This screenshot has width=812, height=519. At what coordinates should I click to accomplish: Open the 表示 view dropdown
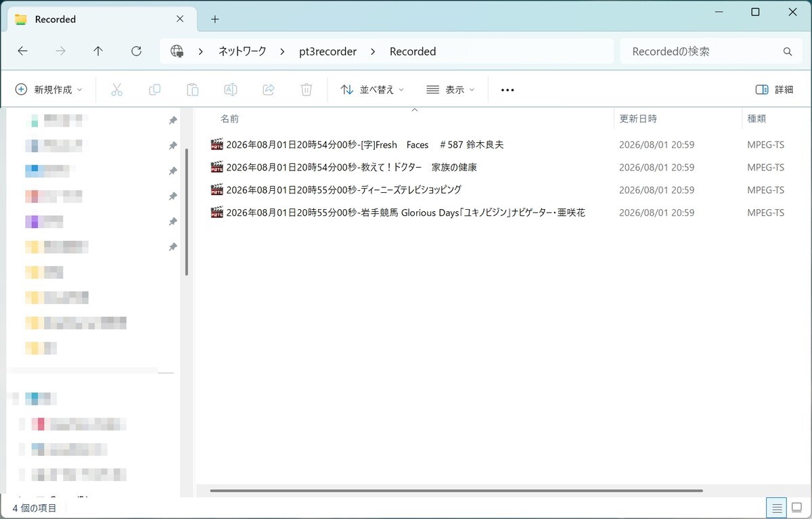pos(451,89)
